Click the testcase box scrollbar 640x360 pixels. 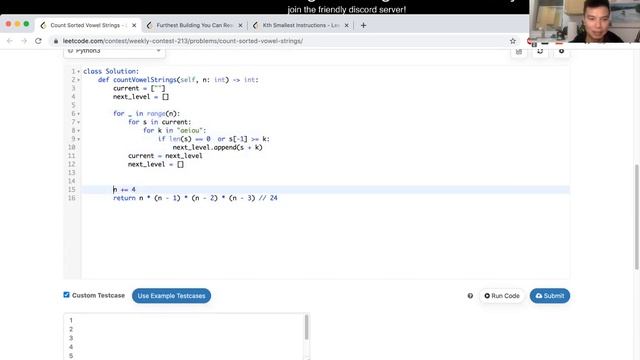[307, 327]
